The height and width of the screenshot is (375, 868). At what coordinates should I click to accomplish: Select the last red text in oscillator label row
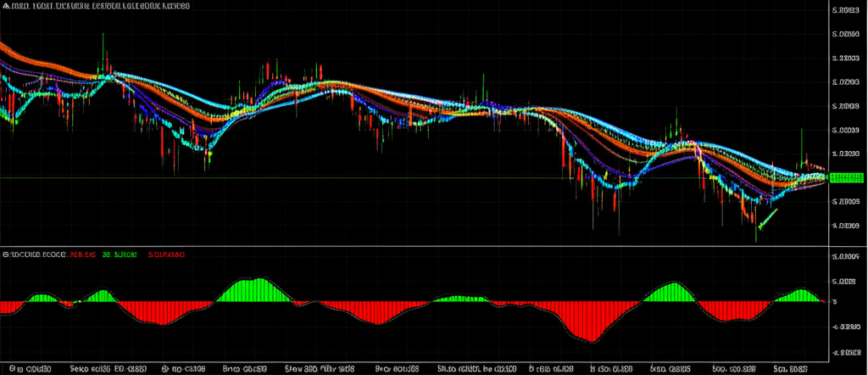point(167,254)
